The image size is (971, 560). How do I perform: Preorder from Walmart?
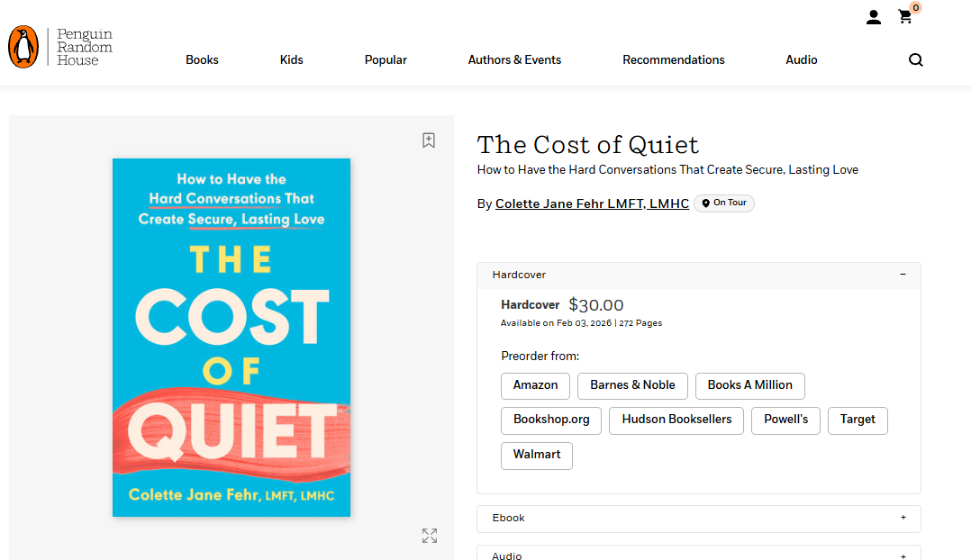(536, 456)
